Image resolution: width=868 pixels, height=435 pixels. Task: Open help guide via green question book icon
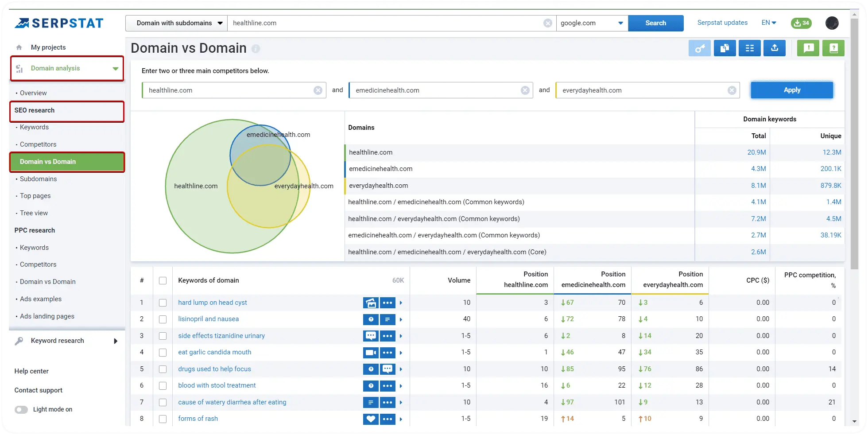[x=833, y=48]
